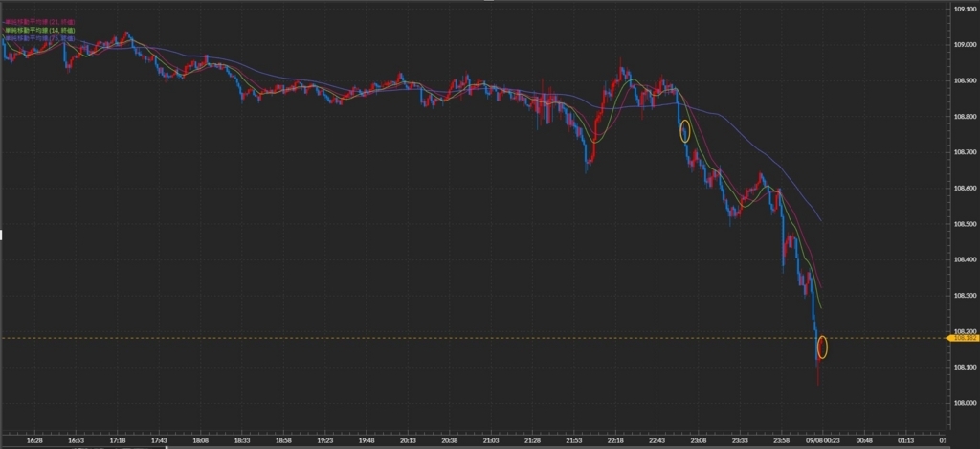Click the 17:18 time axis label
This screenshot has height=449, width=980.
click(118, 440)
